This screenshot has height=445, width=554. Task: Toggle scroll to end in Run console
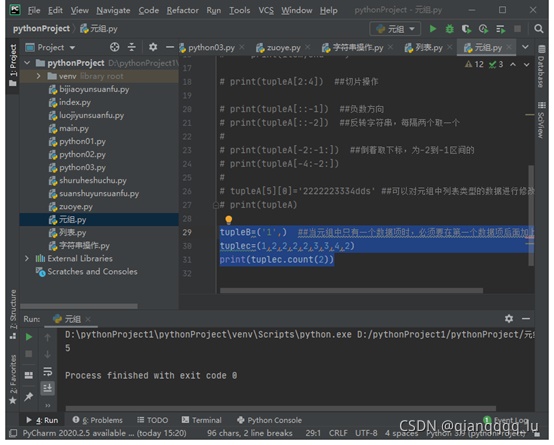pyautogui.click(x=47, y=388)
